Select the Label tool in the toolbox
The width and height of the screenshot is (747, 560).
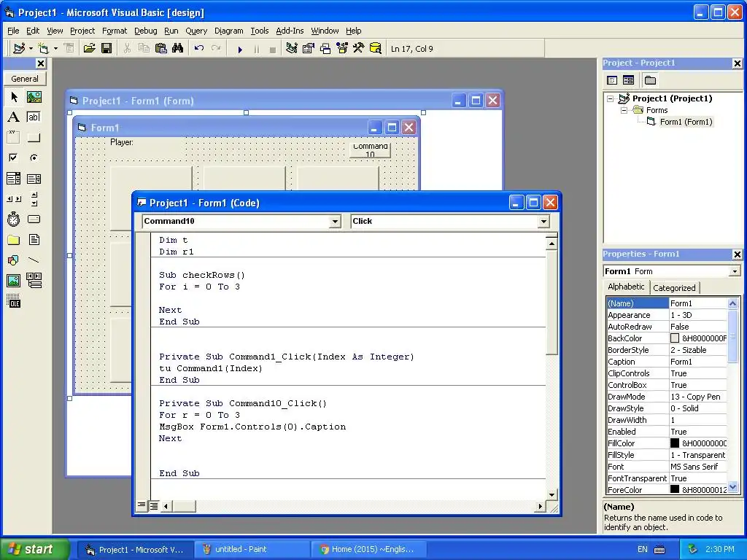click(x=14, y=117)
